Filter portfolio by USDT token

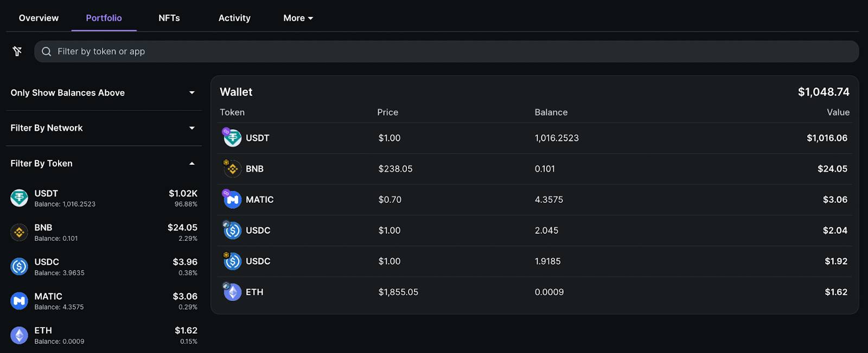(x=103, y=198)
